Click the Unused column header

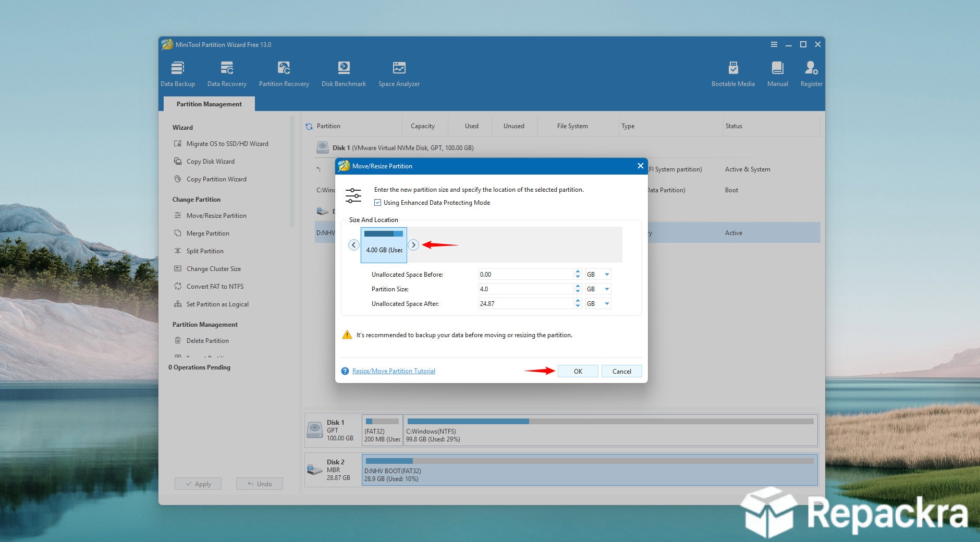[514, 126]
